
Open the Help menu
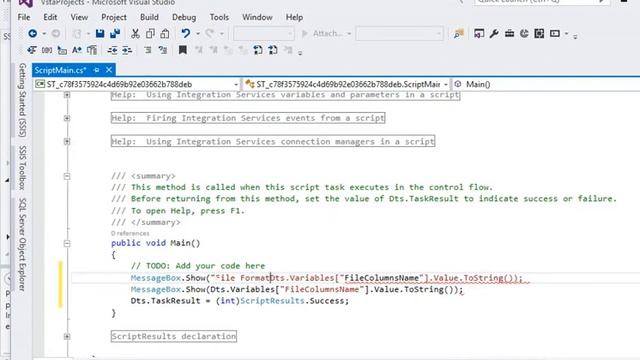[x=294, y=17]
